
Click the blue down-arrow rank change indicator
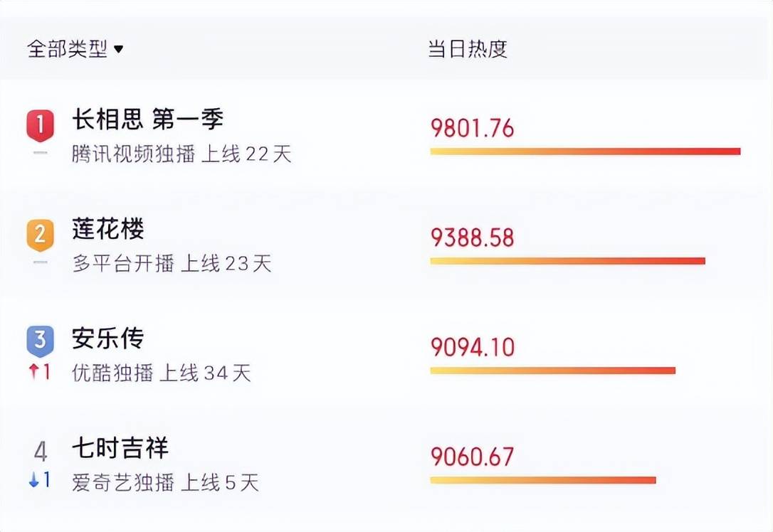[39, 479]
